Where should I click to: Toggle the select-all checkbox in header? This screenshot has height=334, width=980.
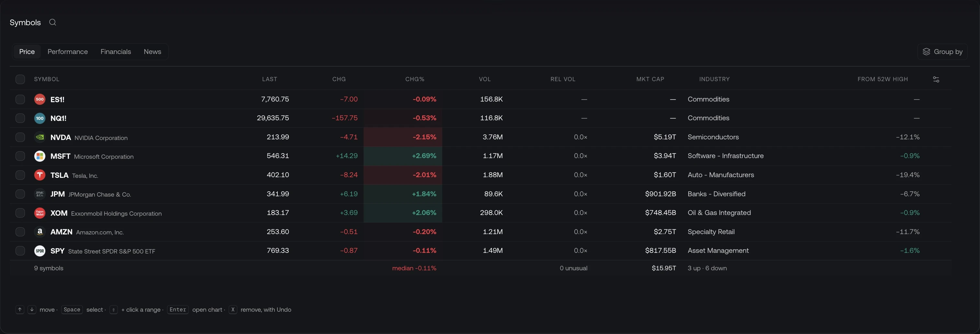20,80
